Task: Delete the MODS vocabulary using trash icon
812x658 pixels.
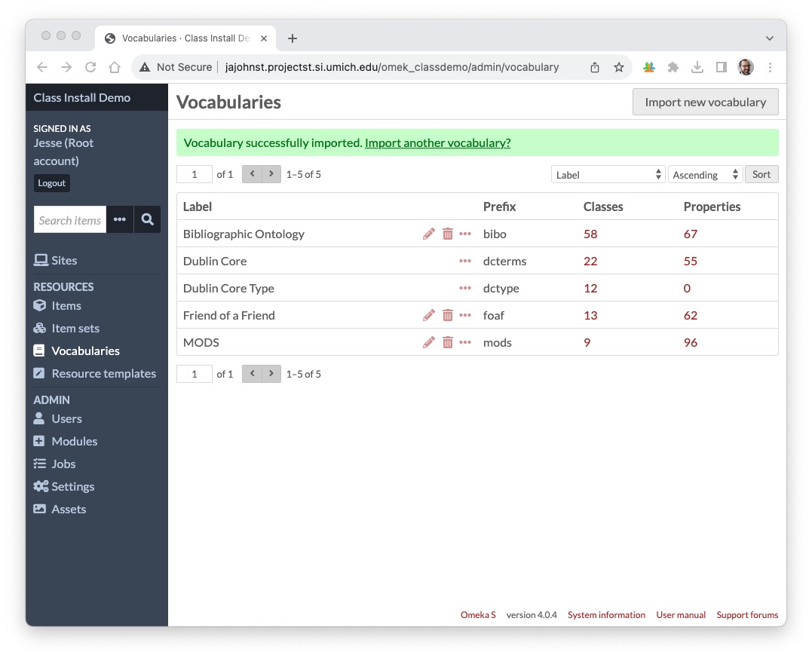Action: click(448, 342)
